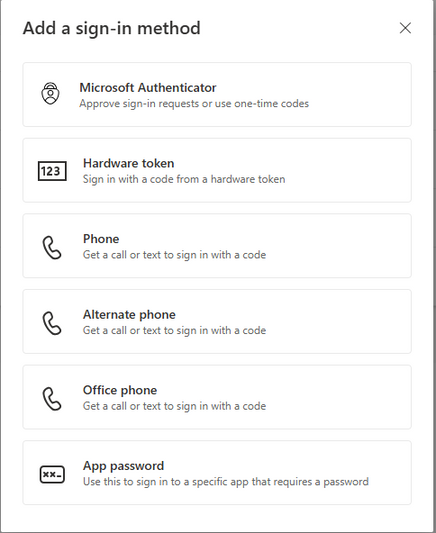Viewport: 436px width, 533px height.
Task: Click 'Sign in with a code from a hardware token'
Action: point(184,179)
